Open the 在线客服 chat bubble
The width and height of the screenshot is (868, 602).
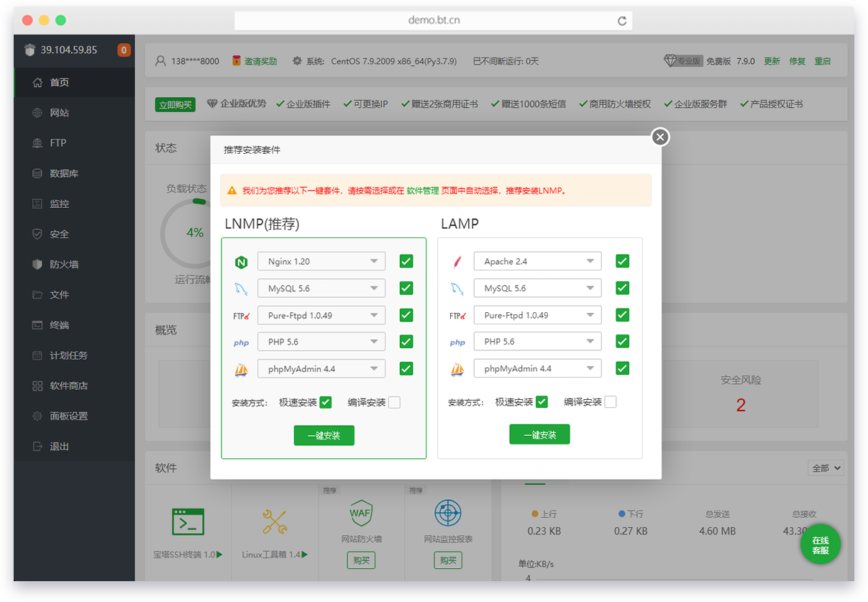[821, 545]
